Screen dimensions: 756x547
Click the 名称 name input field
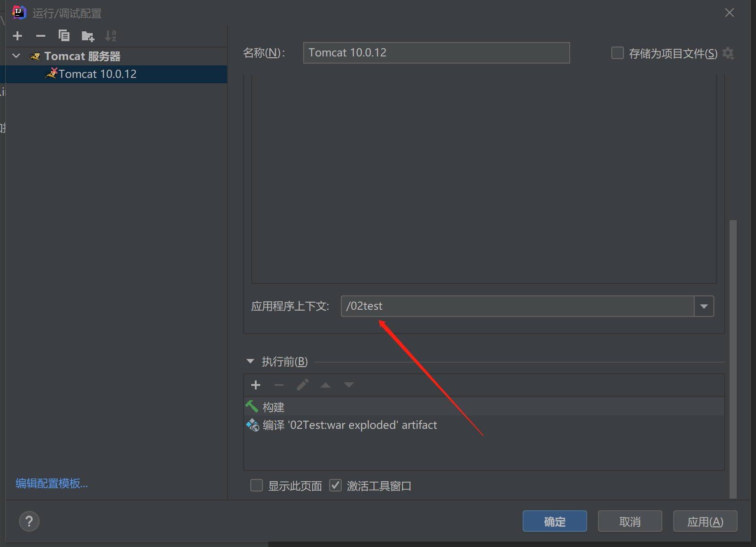tap(436, 53)
